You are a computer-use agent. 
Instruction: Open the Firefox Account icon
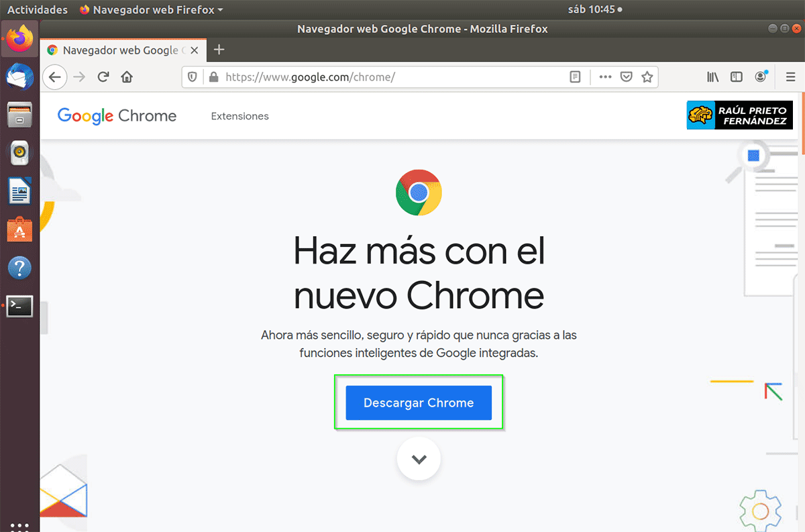[x=760, y=76]
